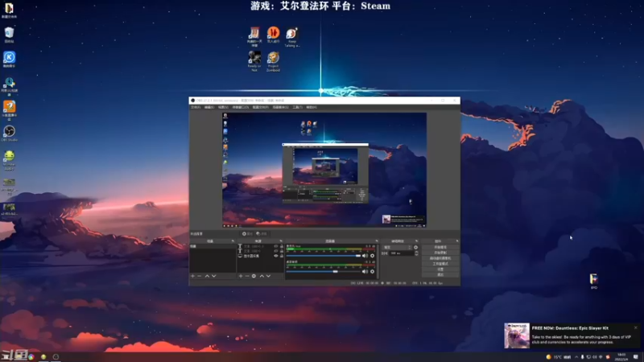This screenshot has height=362, width=644.
Task: Open the Tools menu in OBS
Action: point(298,107)
